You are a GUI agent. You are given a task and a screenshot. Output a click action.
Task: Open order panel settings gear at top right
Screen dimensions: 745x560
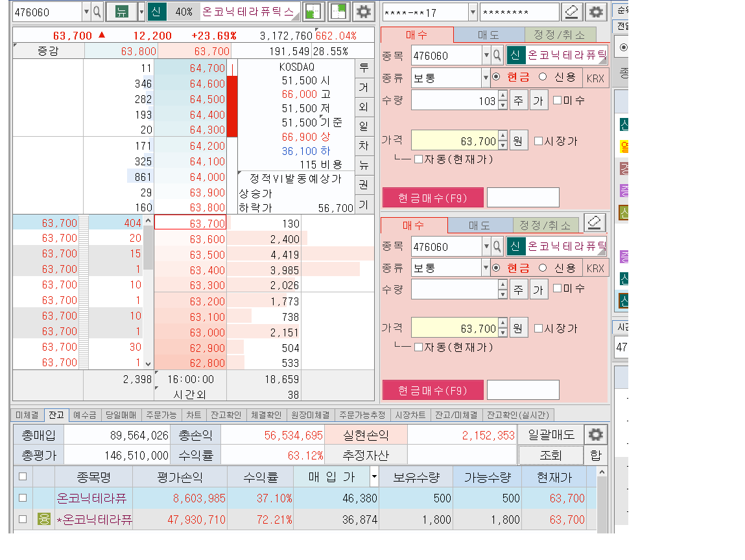pos(596,12)
